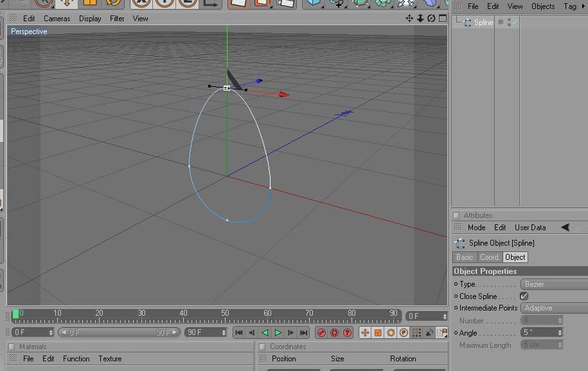This screenshot has height=371, width=588.
Task: Open the viewport Cameras menu
Action: 57,19
